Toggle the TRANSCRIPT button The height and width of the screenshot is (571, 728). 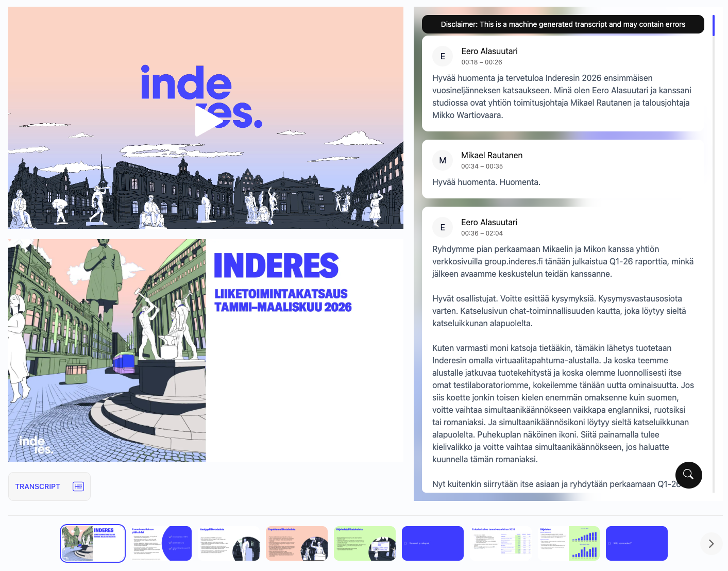point(49,486)
